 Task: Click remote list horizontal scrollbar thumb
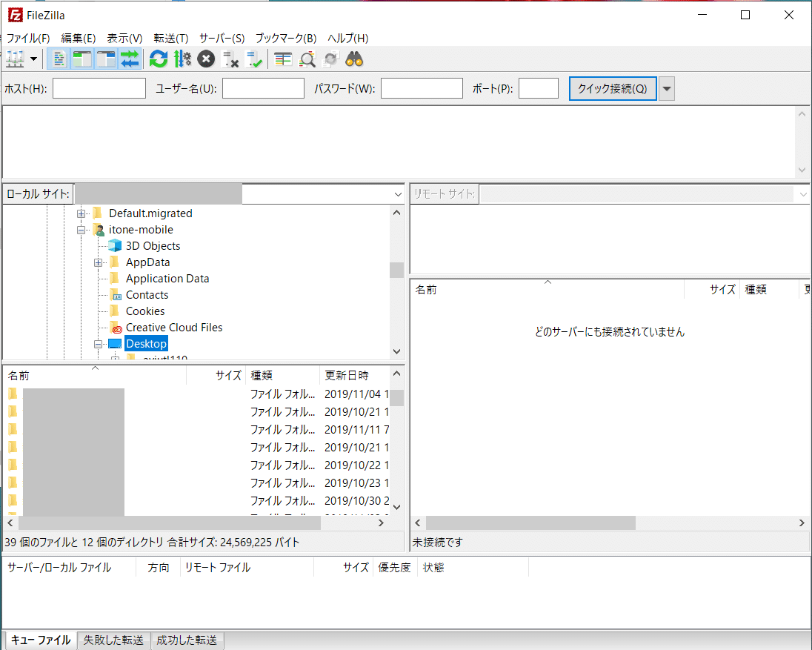530,523
